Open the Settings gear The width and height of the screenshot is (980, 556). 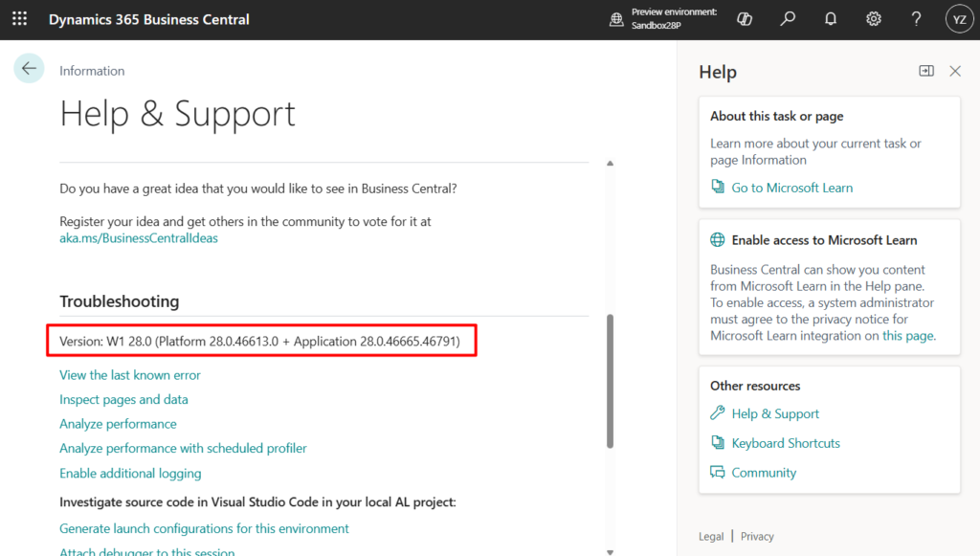click(874, 19)
